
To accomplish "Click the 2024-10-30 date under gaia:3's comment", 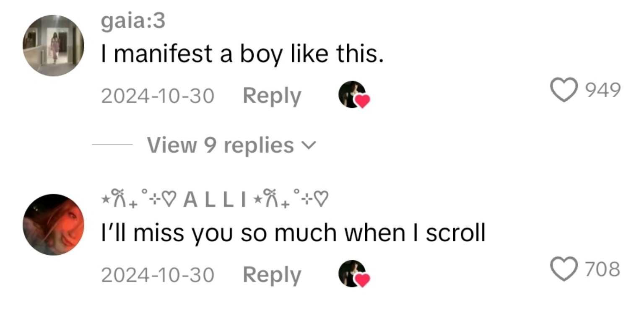I will point(158,96).
